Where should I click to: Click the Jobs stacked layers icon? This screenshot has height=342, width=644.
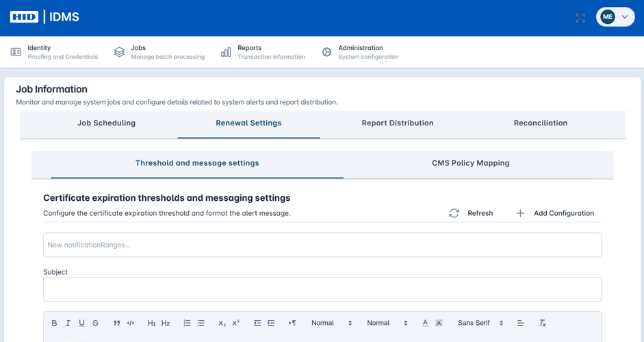pyautogui.click(x=119, y=52)
